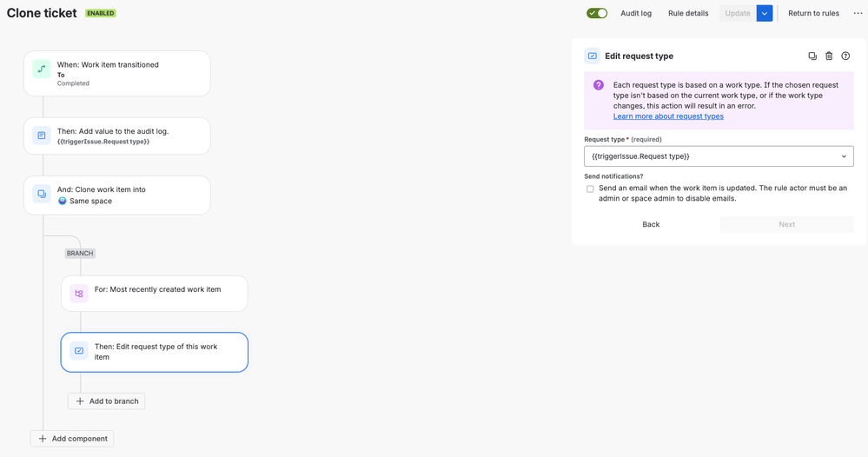Image resolution: width=868 pixels, height=457 pixels.
Task: Click Add component
Action: pos(72,439)
